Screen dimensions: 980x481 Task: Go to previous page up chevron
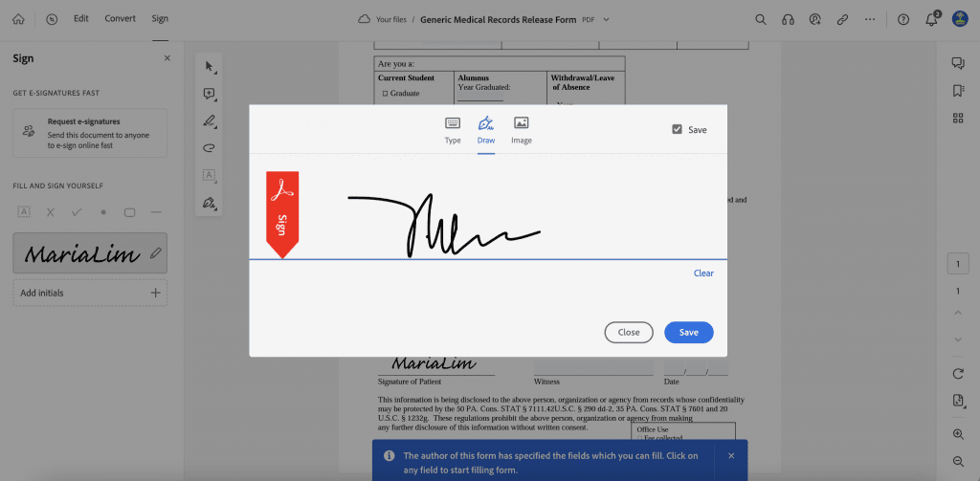[958, 313]
